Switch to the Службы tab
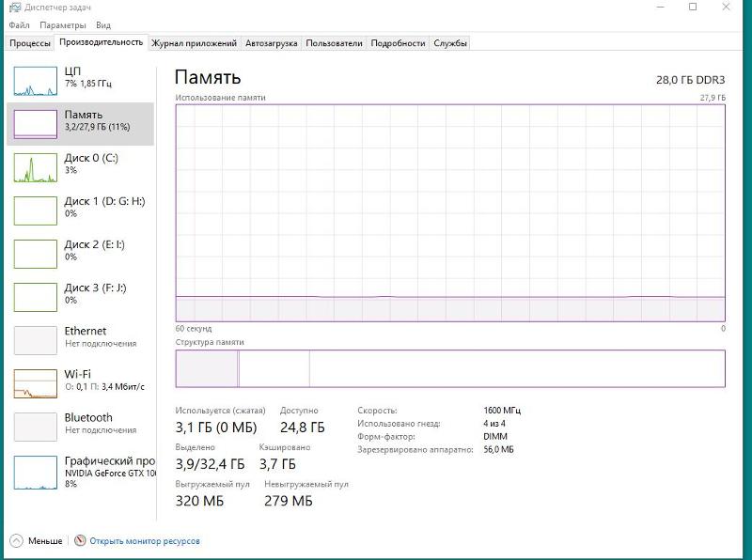 pyautogui.click(x=450, y=43)
